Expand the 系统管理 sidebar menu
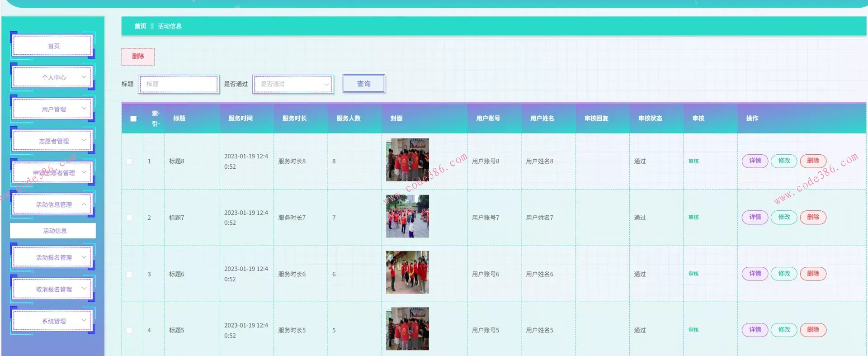868x356 pixels. point(53,321)
